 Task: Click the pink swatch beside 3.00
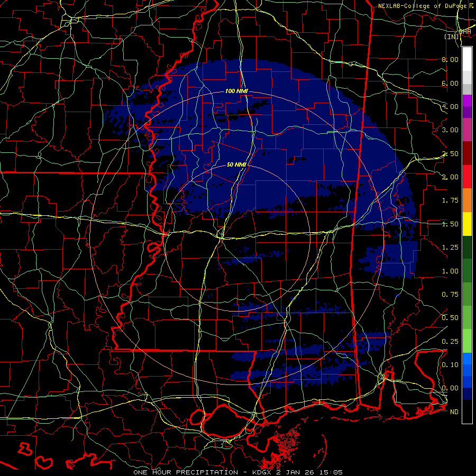(467, 130)
